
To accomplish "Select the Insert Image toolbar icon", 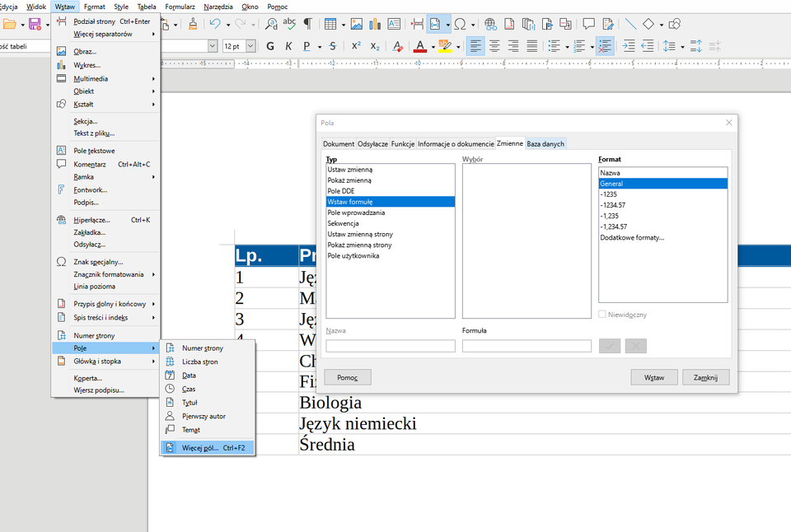I will [x=356, y=23].
